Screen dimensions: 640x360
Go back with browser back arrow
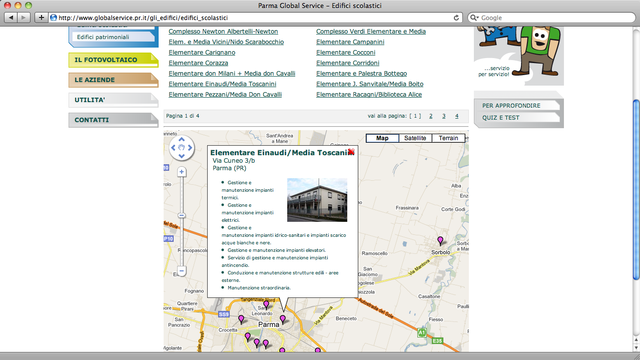pyautogui.click(x=11, y=18)
